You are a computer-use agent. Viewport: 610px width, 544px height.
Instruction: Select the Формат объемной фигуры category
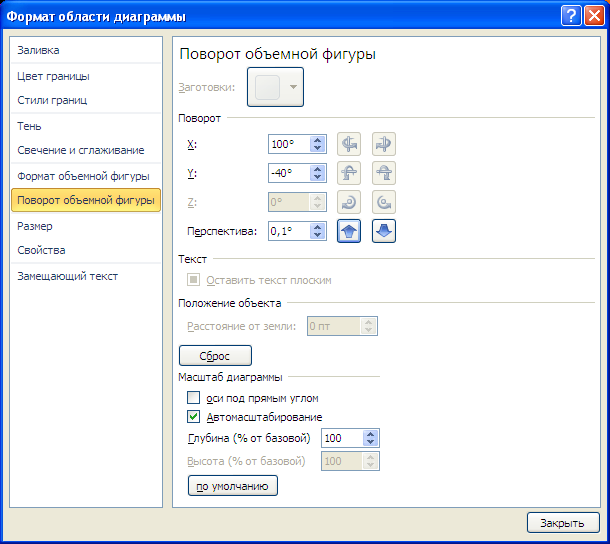[x=86, y=176]
